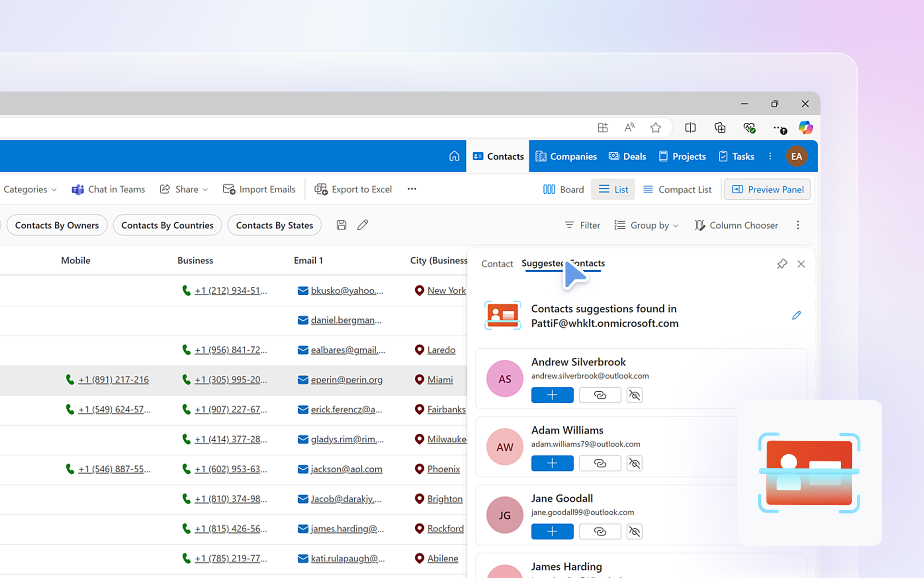This screenshot has height=578, width=924.
Task: Open the Filter option
Action: (582, 225)
